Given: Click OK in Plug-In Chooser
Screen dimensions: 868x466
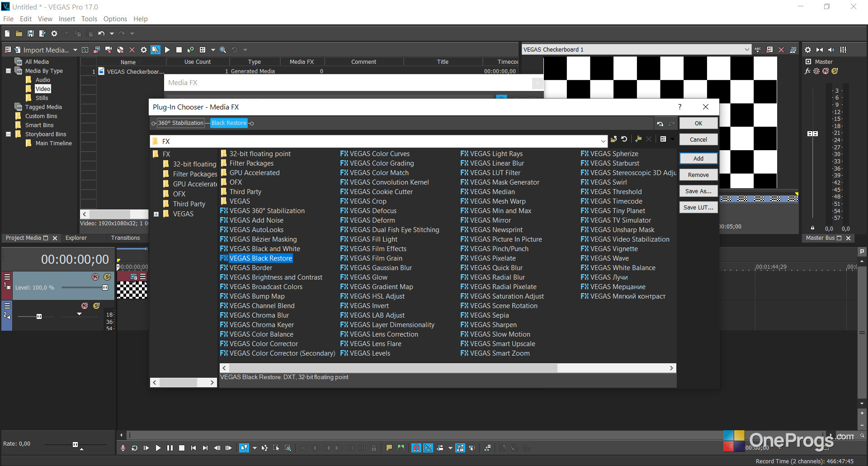Looking at the screenshot, I should (698, 124).
